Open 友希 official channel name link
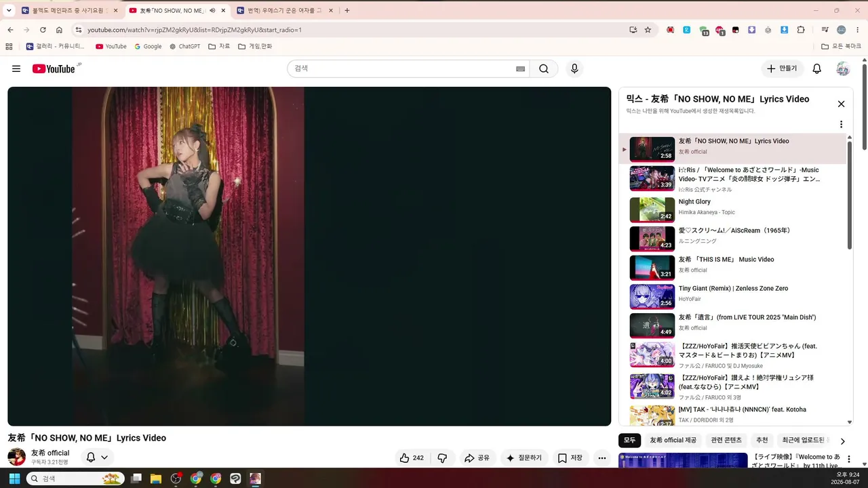This screenshot has width=868, height=488. pyautogui.click(x=50, y=453)
